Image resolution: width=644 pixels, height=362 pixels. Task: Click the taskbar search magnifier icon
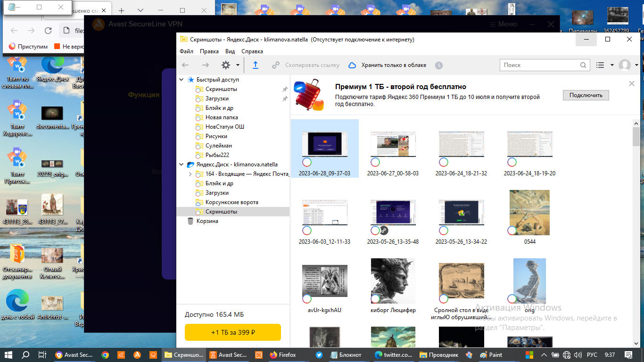tap(25, 355)
